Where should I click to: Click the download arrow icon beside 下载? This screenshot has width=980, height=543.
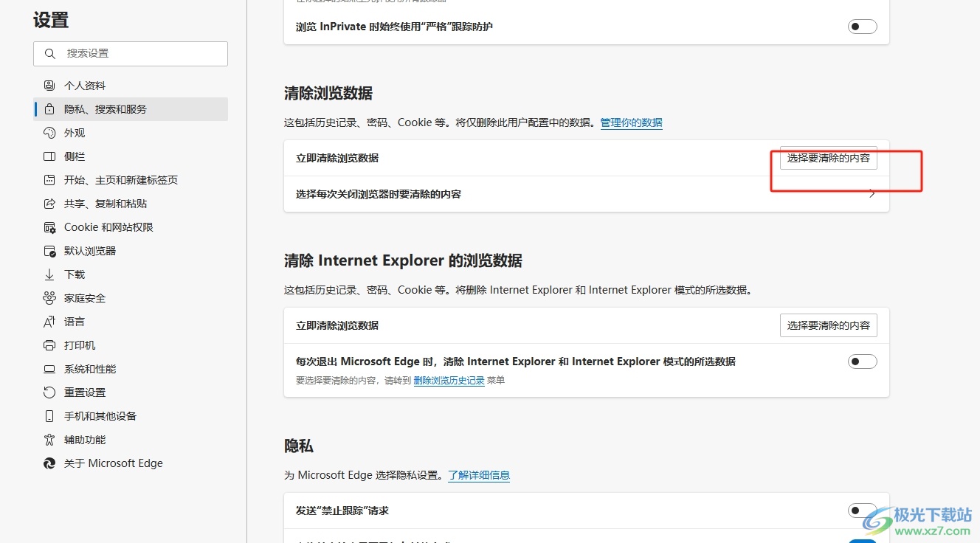pyautogui.click(x=49, y=274)
